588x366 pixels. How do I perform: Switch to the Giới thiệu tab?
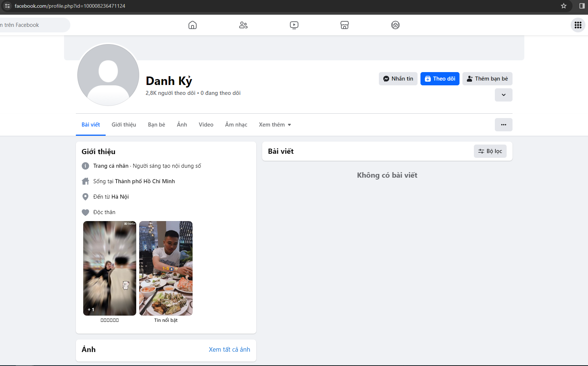[124, 125]
